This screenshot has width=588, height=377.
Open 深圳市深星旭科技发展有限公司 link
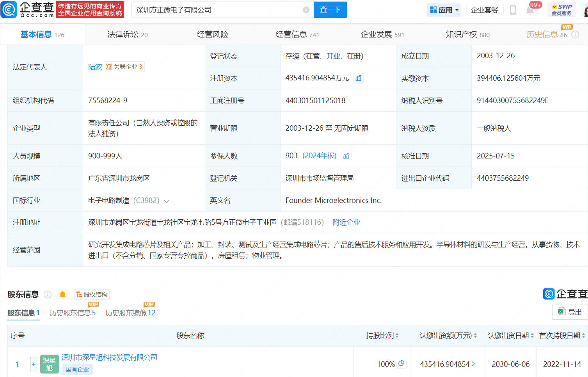coord(110,357)
